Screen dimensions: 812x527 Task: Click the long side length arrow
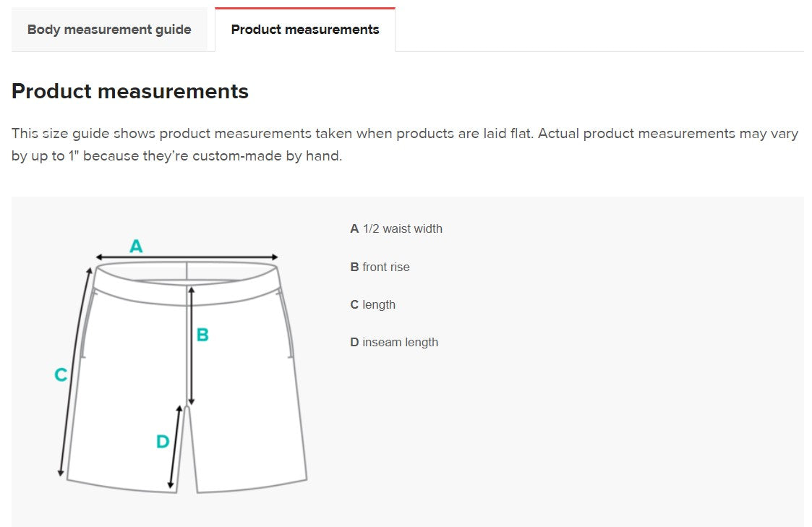76,372
